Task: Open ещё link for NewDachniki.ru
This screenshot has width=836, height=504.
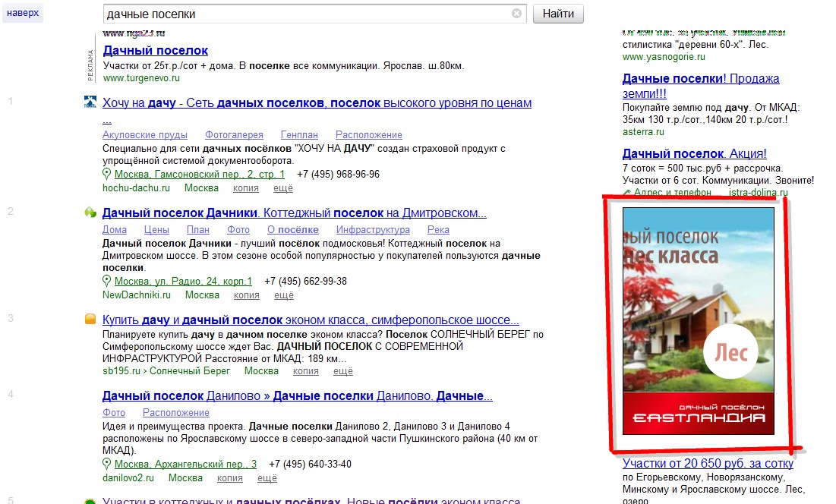Action: [284, 295]
